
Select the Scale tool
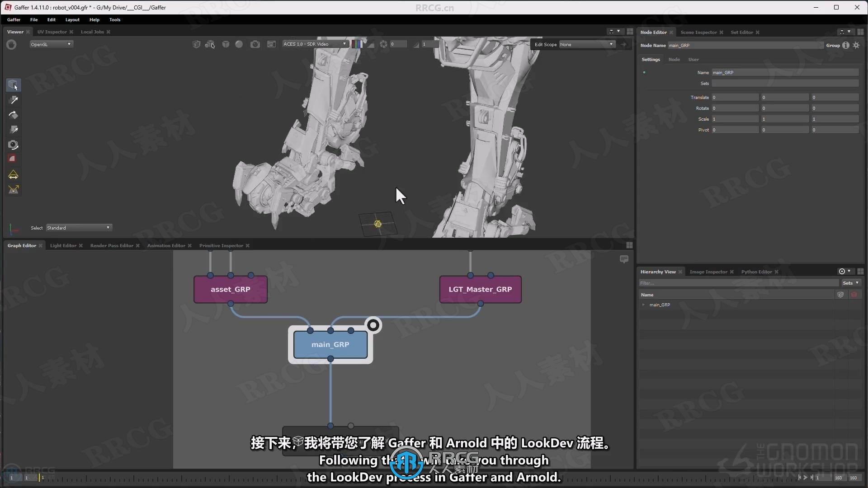coord(14,130)
